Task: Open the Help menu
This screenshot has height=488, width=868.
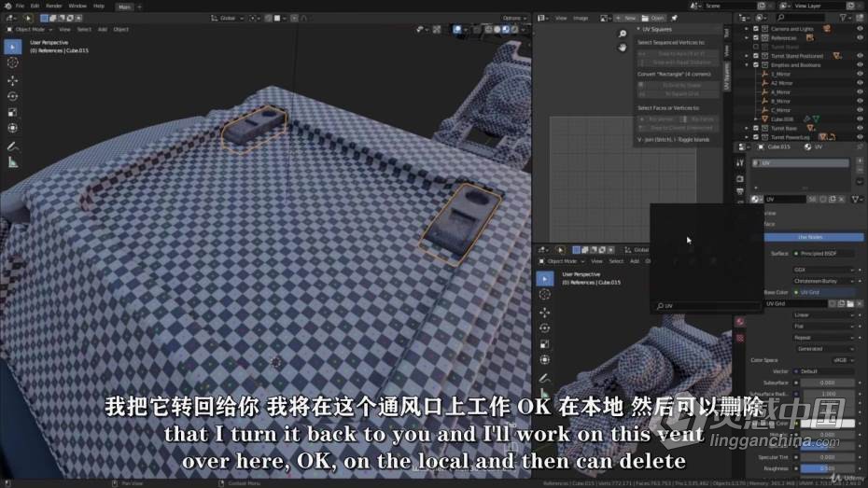Action: click(x=99, y=6)
